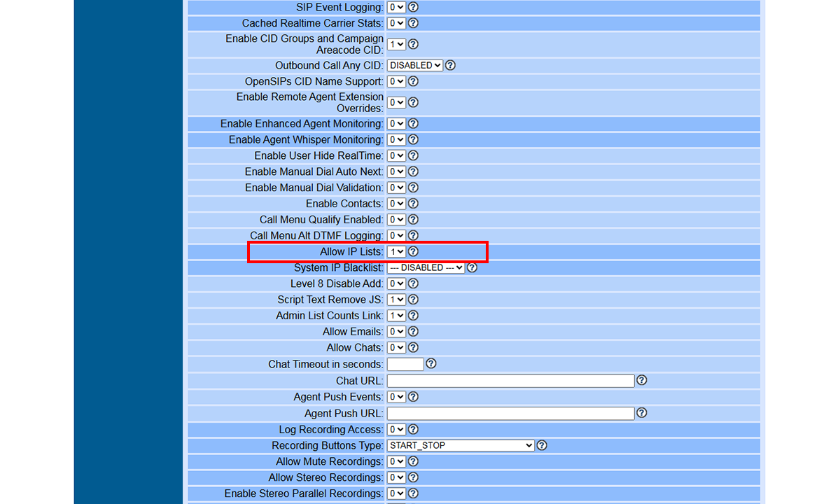
Task: Open Agent Push Events dropdown
Action: pos(396,397)
